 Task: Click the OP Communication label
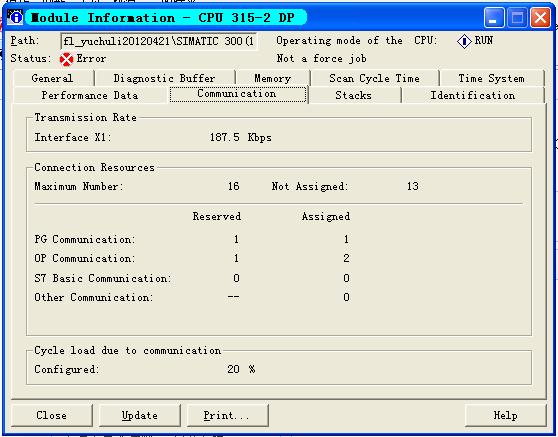tap(85, 258)
